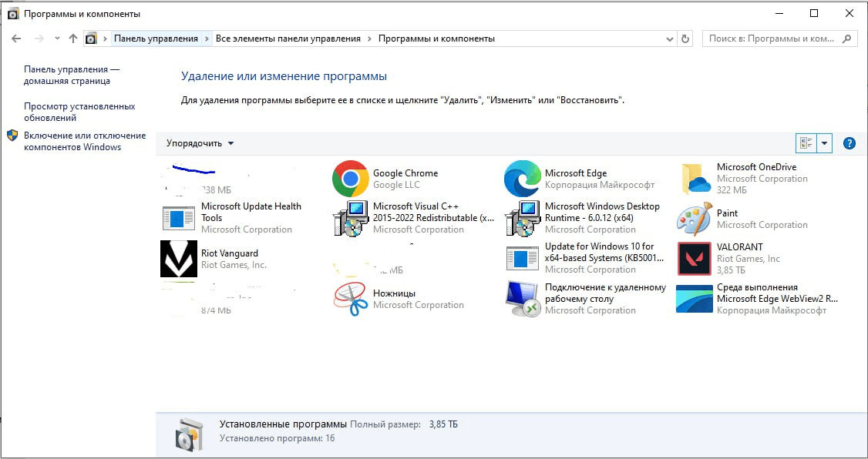Open Просмотр установленных обновлений link

(x=79, y=112)
